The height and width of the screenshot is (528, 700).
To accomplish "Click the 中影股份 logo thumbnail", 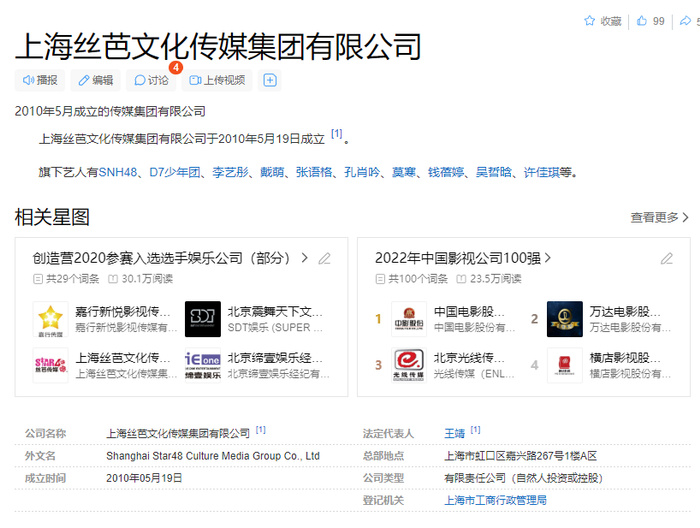I will tap(409, 319).
